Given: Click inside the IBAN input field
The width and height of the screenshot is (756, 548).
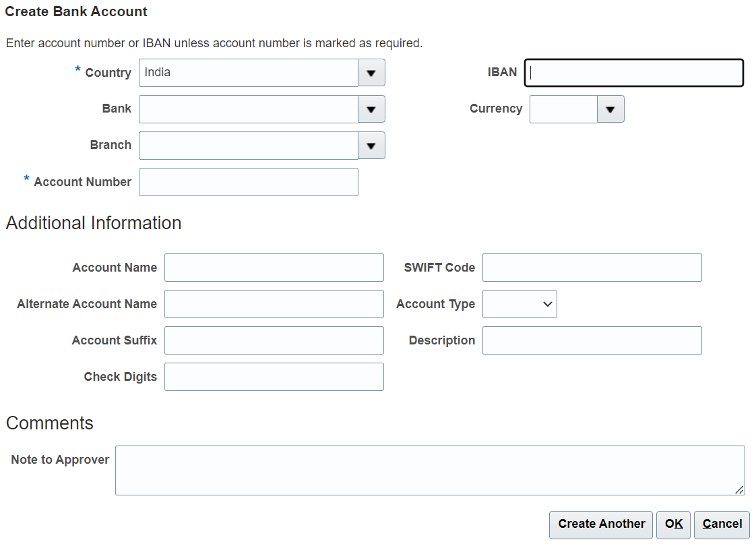Looking at the screenshot, I should tap(633, 72).
